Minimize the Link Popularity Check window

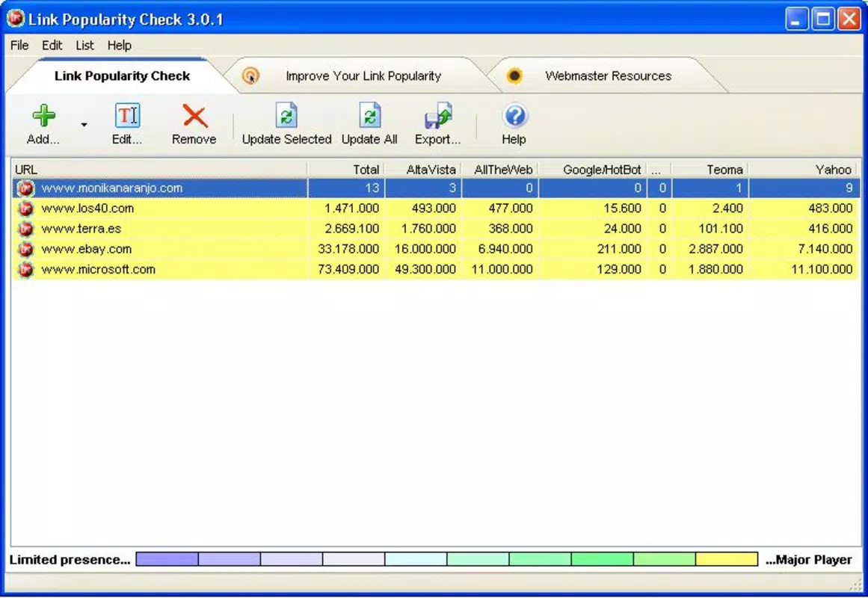pyautogui.click(x=796, y=19)
